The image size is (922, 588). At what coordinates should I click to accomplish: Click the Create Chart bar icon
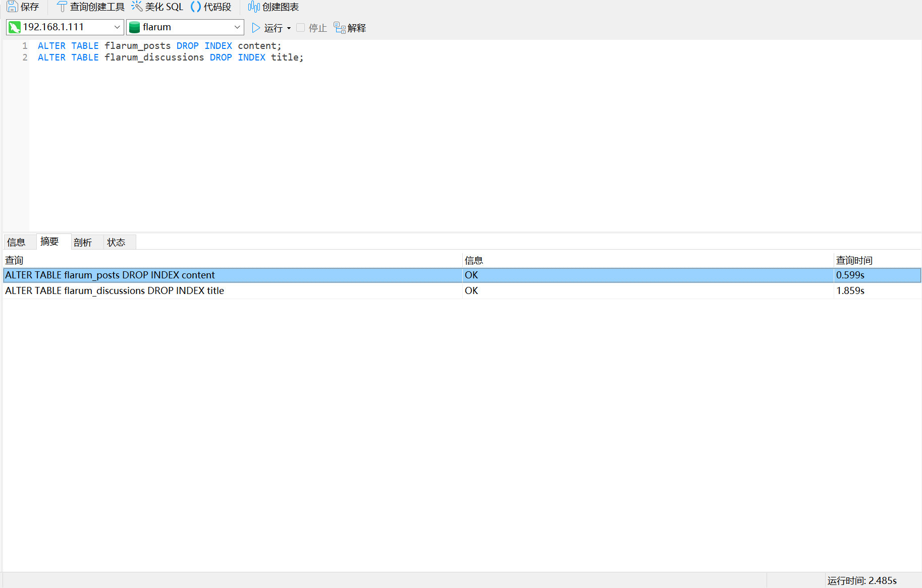[x=254, y=7]
